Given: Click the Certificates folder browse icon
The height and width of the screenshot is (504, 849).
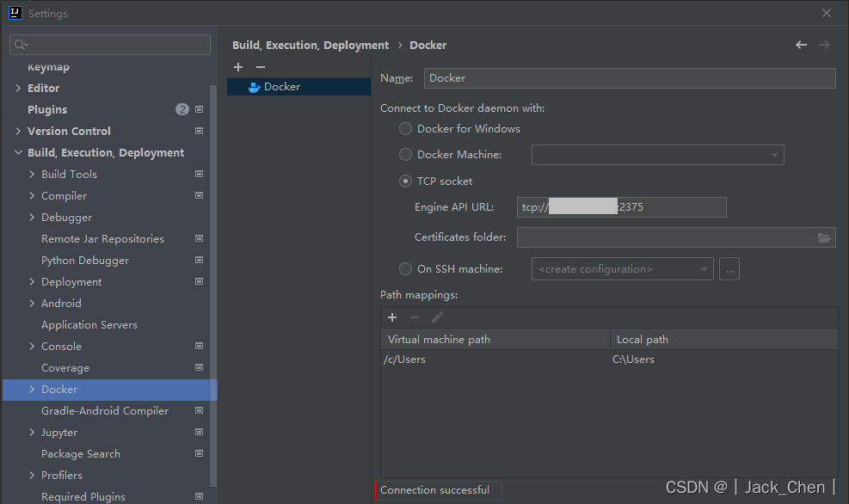Looking at the screenshot, I should pyautogui.click(x=824, y=237).
